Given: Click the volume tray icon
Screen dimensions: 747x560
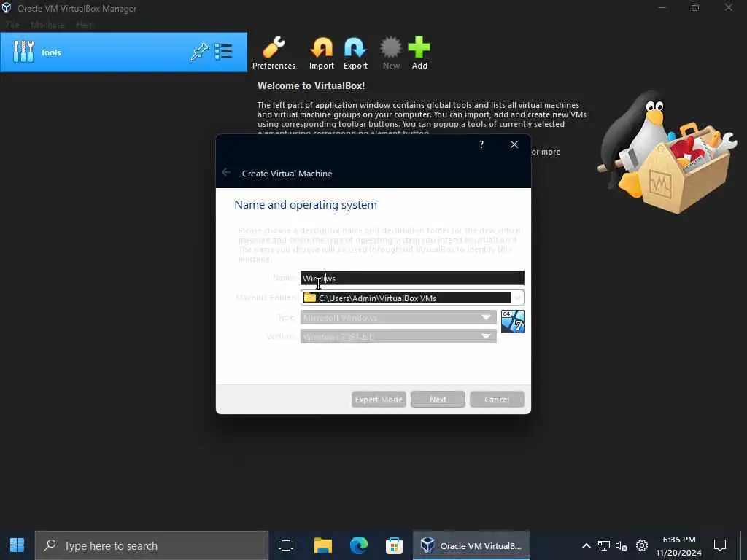Looking at the screenshot, I should point(622,545).
